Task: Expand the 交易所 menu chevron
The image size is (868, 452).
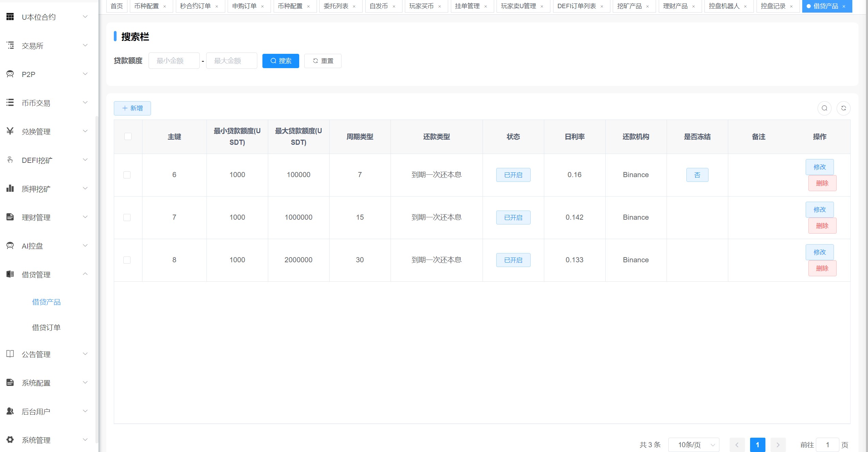Action: [85, 45]
